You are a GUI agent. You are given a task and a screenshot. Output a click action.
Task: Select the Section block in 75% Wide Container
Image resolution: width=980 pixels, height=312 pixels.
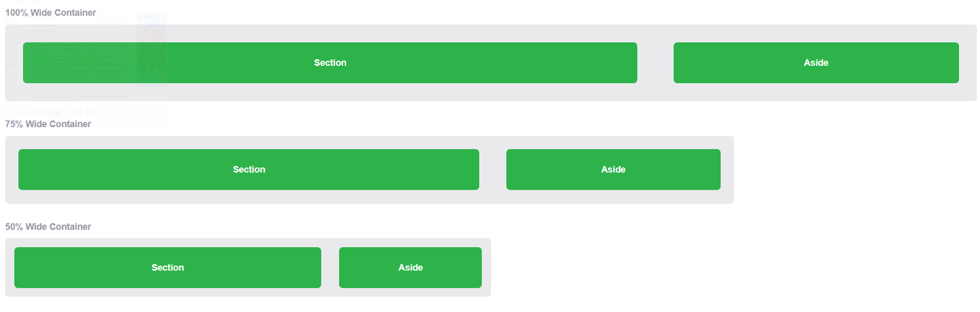tap(249, 169)
